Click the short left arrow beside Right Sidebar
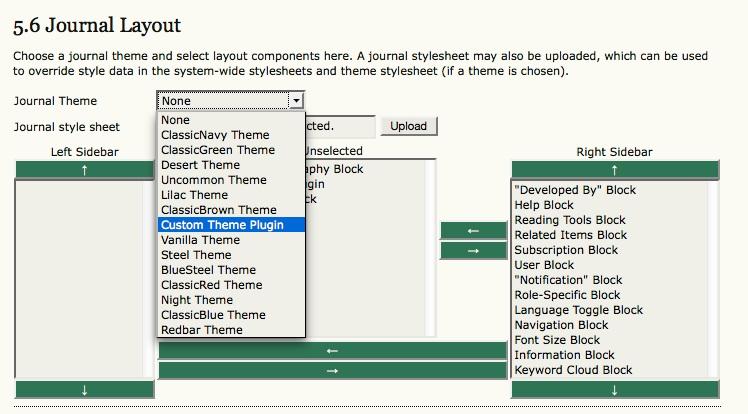Viewport: 748px width, 414px height. pyautogui.click(x=473, y=231)
